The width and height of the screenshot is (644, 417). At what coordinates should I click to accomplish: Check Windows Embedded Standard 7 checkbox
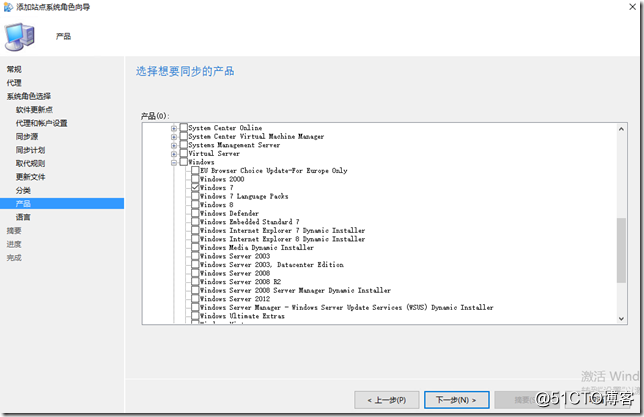[x=195, y=221]
